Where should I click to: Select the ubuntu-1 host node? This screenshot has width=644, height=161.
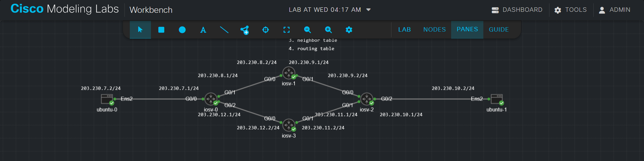pyautogui.click(x=497, y=99)
